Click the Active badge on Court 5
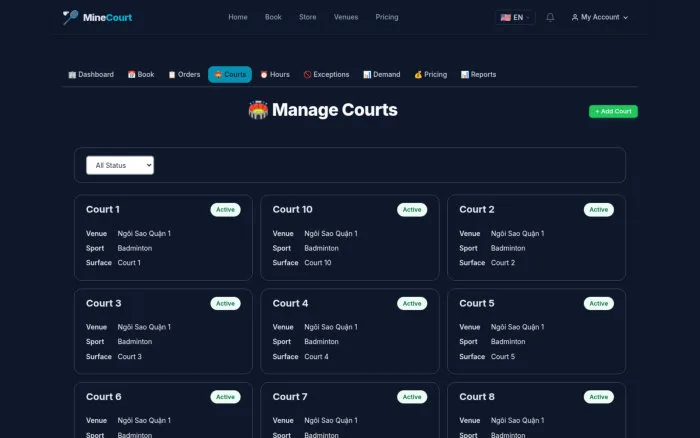700x438 pixels. point(599,304)
